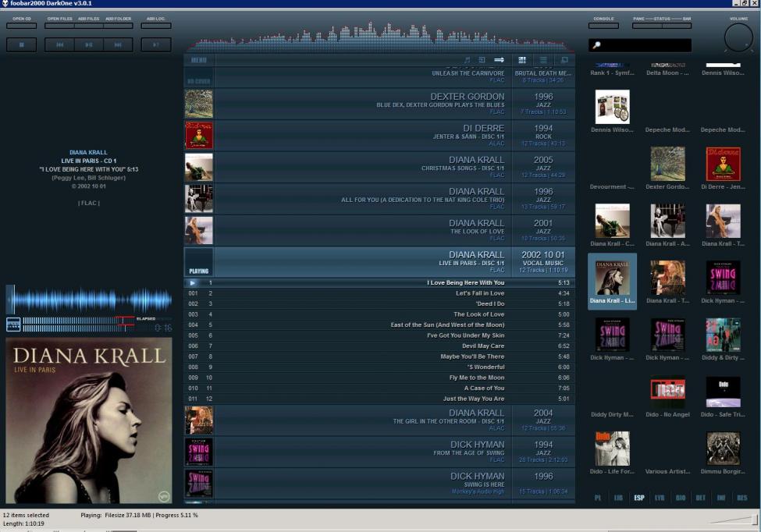Click From the Age of Swing cover

point(198,452)
